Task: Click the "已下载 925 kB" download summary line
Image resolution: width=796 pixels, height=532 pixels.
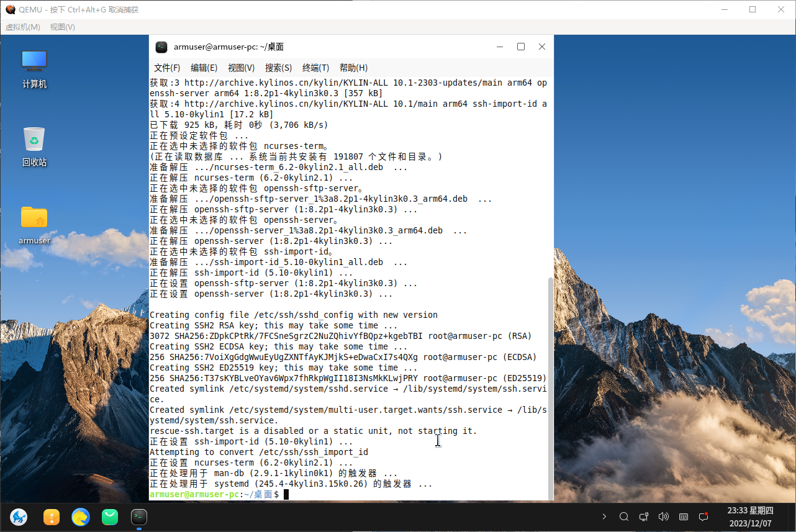Action: (238, 125)
